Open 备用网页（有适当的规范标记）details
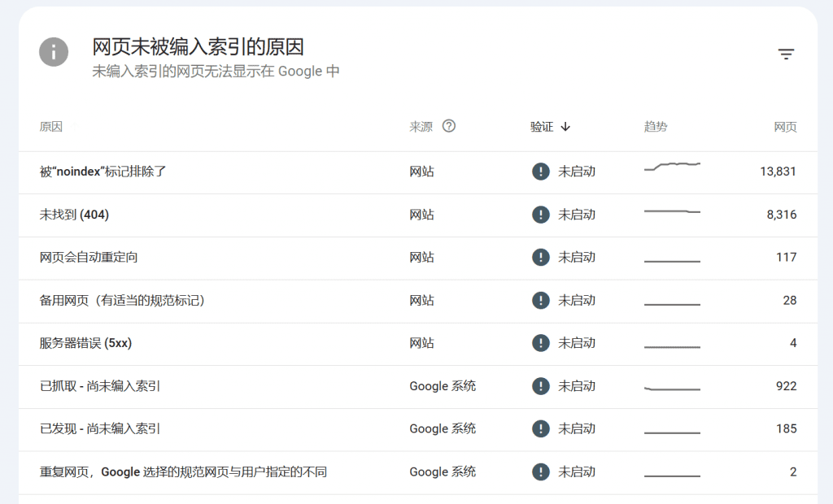The image size is (833, 504). click(122, 301)
